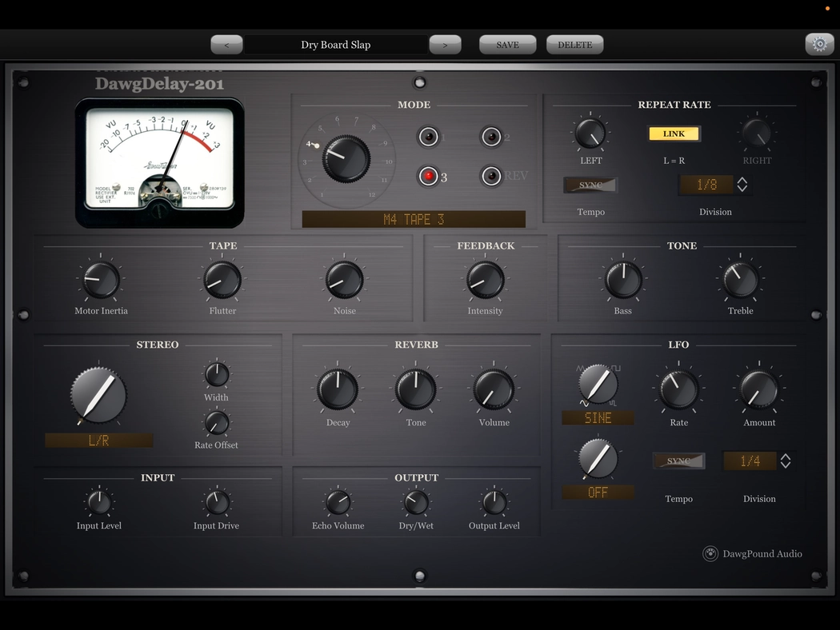
Task: Click the DawgDelay-201 title
Action: [x=160, y=83]
